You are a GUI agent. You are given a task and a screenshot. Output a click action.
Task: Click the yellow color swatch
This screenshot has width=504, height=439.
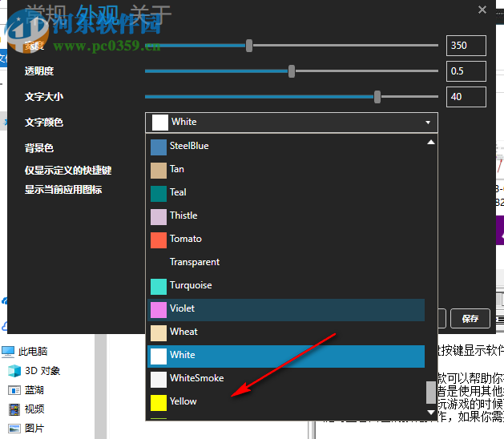pyautogui.click(x=159, y=403)
